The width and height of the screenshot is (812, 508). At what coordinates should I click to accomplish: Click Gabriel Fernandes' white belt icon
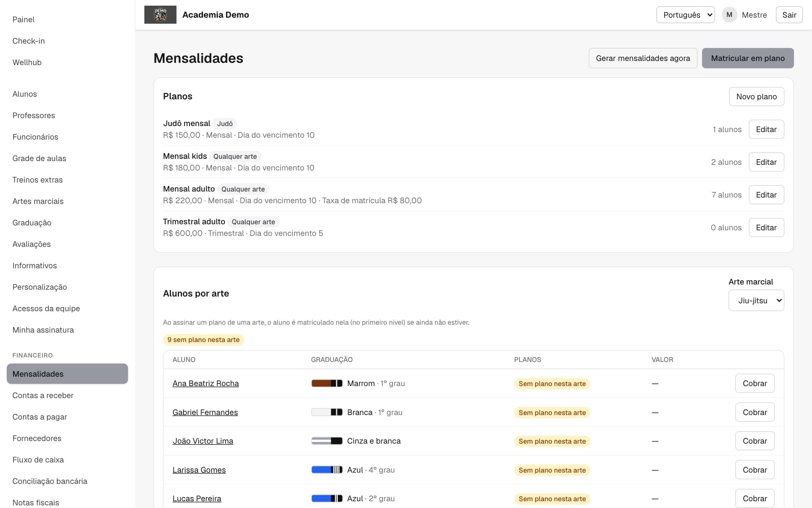[327, 412]
